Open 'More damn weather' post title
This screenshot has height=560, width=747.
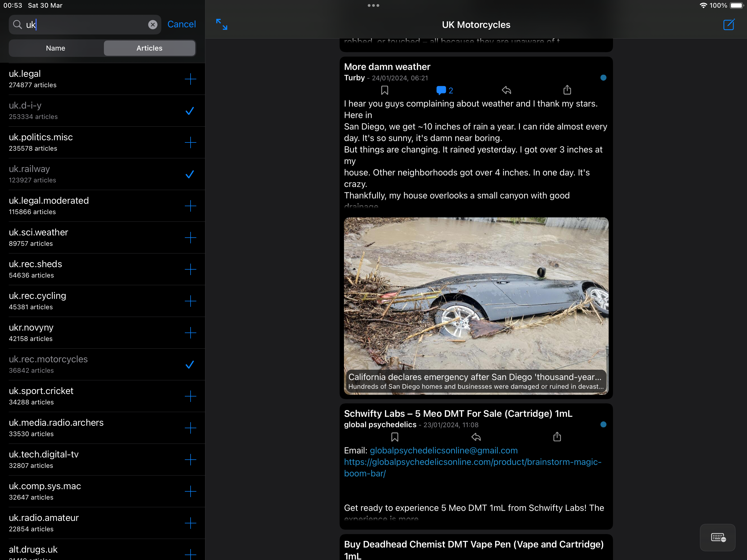tap(387, 66)
